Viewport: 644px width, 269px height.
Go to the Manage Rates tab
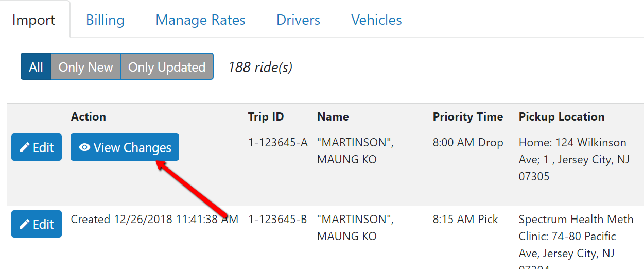coord(200,20)
